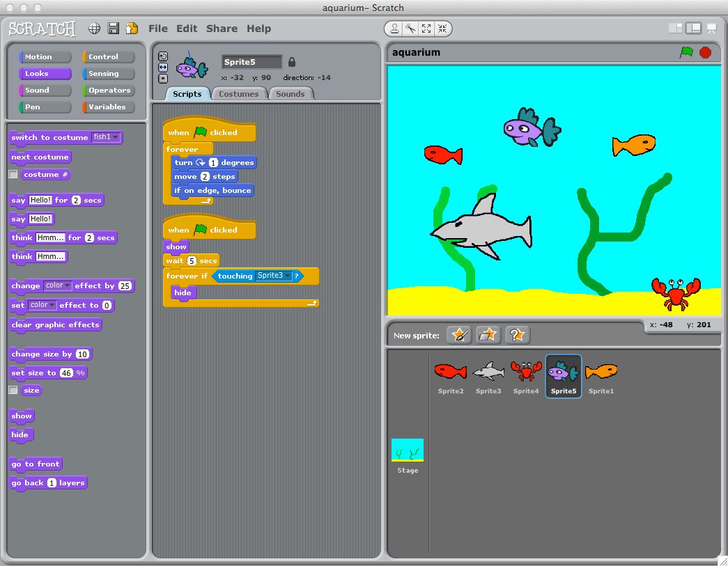Image resolution: width=728 pixels, height=566 pixels.
Task: Click the wait seconds value in script
Action: pyautogui.click(x=192, y=261)
